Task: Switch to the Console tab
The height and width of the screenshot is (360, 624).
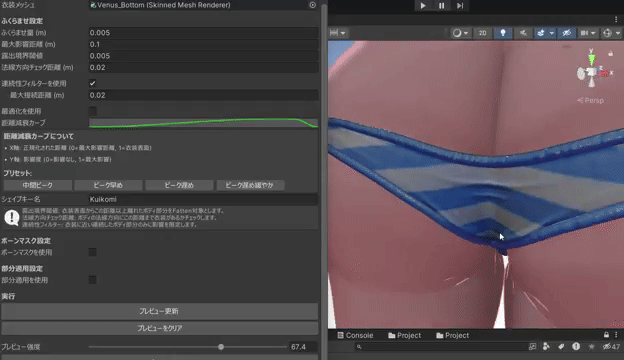Action: [x=355, y=335]
